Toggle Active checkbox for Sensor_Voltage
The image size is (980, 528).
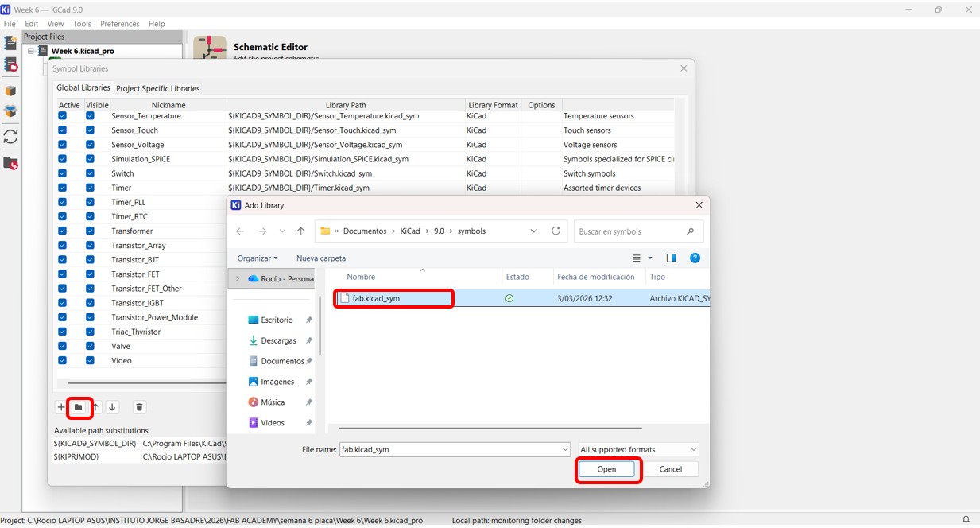tap(62, 145)
